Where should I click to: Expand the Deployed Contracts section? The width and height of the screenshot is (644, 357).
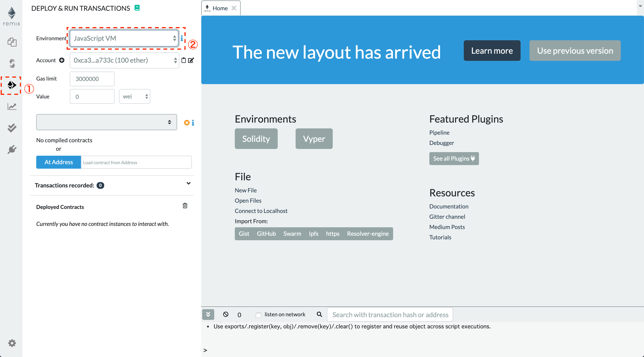tap(60, 207)
